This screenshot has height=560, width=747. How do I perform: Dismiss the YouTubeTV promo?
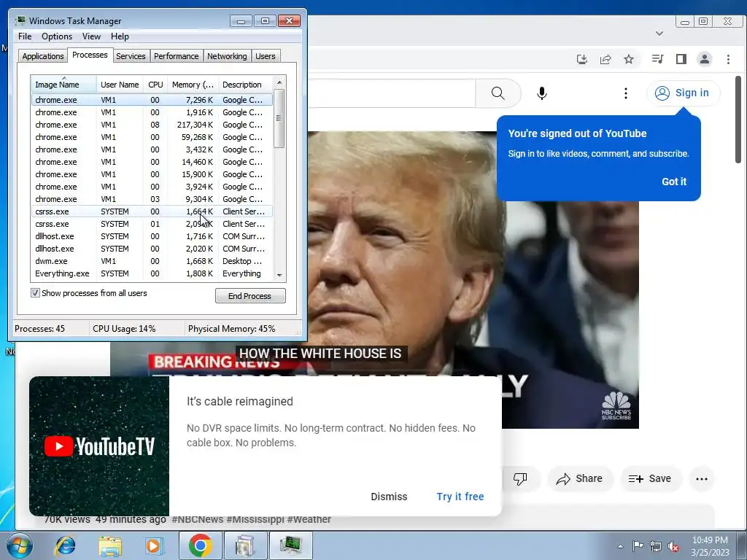tap(389, 497)
